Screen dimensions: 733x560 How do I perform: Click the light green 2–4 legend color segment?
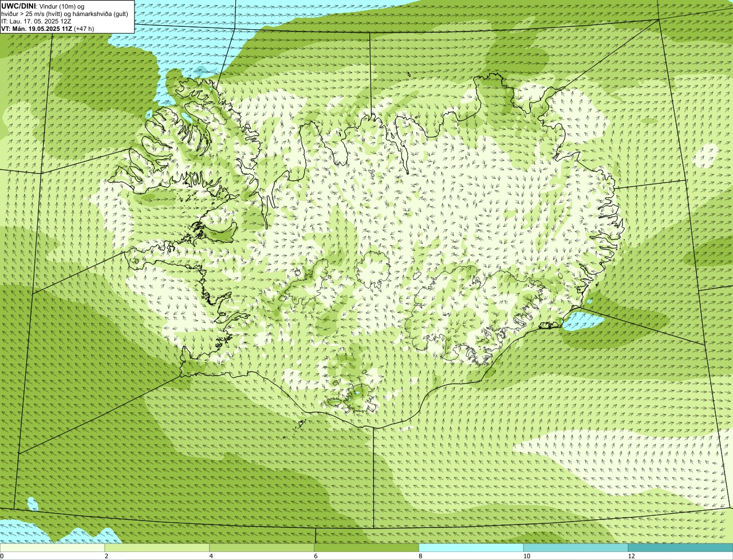coord(157,548)
